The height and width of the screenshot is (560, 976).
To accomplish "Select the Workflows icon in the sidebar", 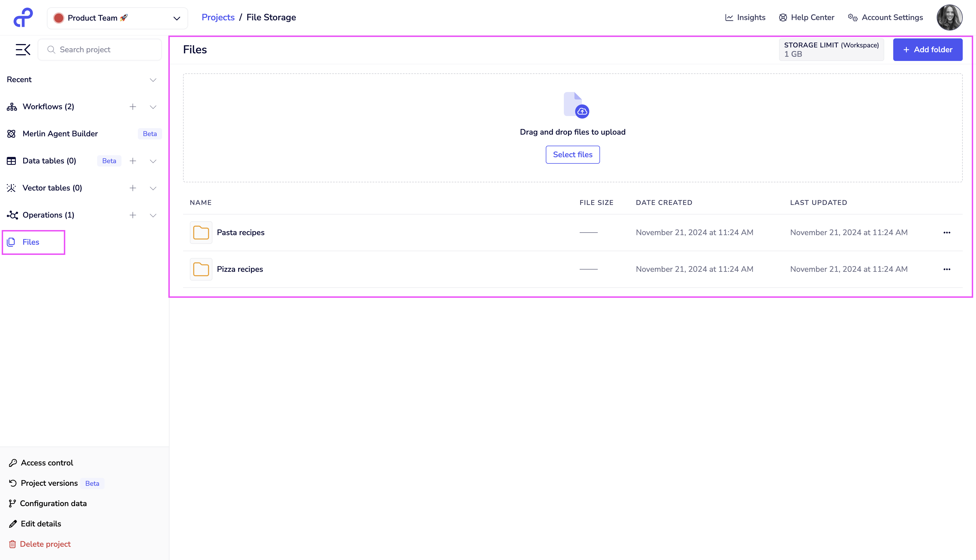I will tap(12, 106).
